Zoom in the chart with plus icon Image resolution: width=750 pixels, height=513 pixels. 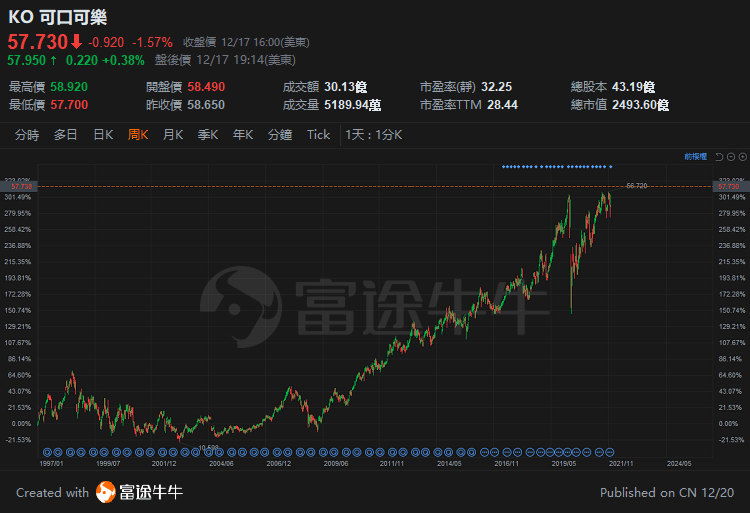tap(743, 157)
